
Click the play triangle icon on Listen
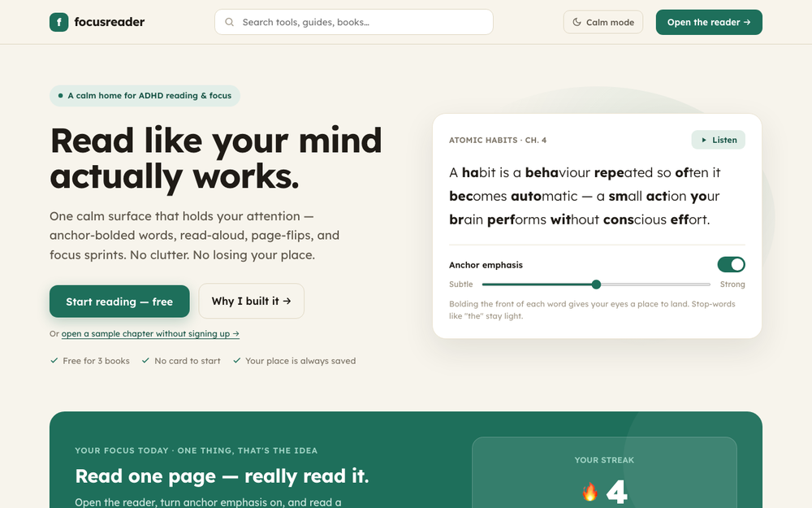click(x=704, y=140)
